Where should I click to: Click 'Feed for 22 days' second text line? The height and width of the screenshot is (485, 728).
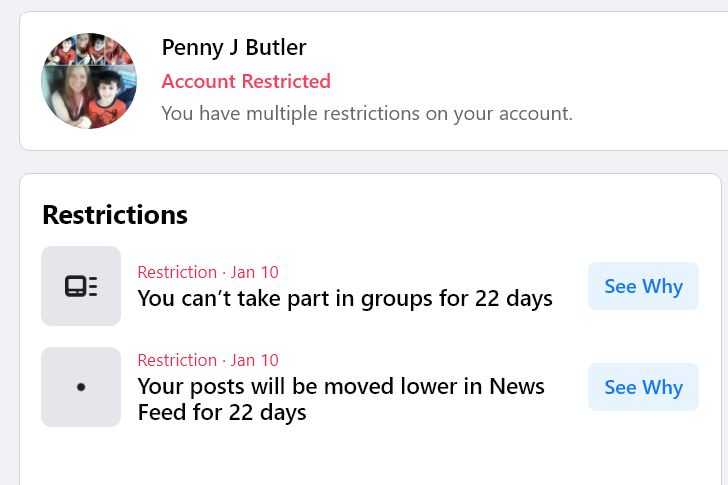(222, 413)
